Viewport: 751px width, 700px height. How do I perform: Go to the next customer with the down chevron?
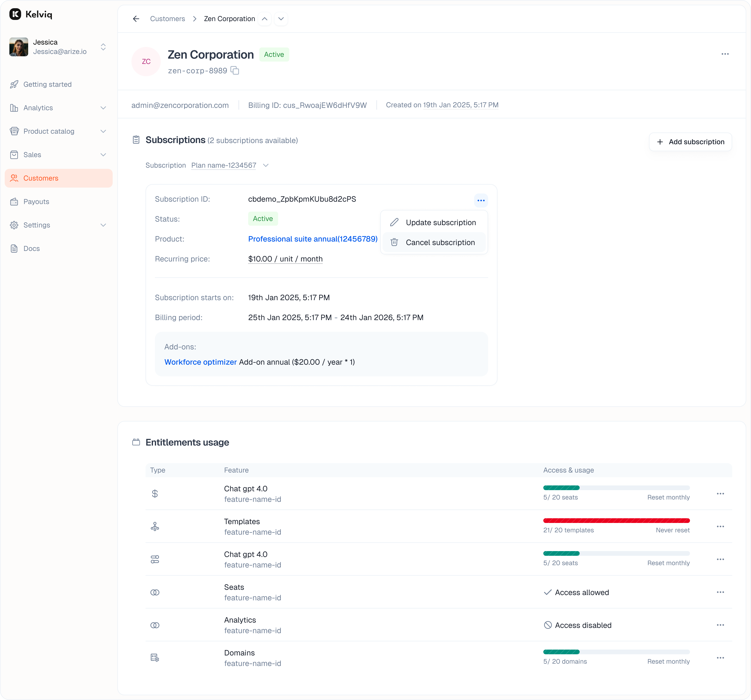coord(281,19)
